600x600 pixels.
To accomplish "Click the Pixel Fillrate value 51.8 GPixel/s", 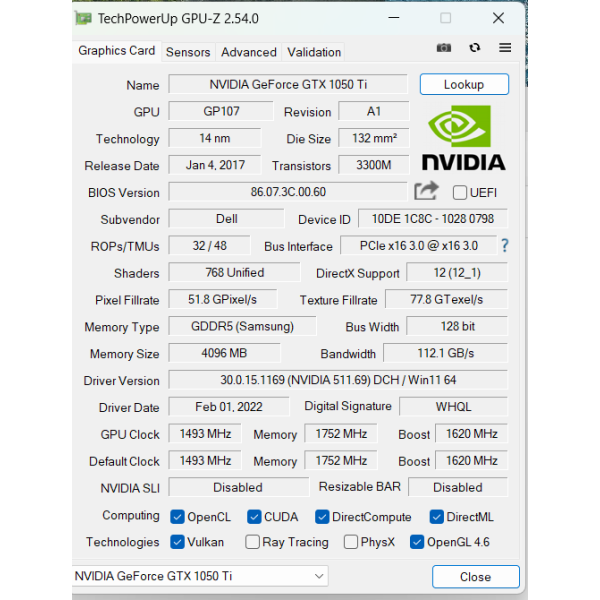I will [x=222, y=299].
